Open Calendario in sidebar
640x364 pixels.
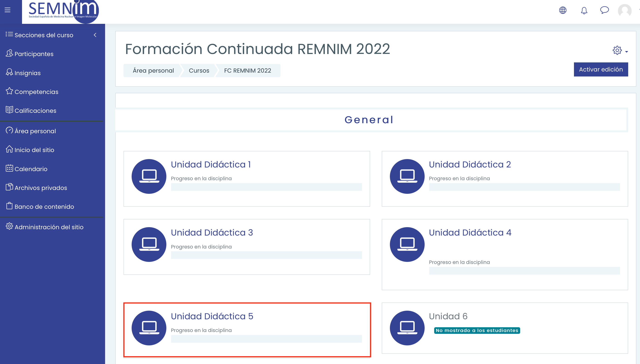[x=31, y=169]
